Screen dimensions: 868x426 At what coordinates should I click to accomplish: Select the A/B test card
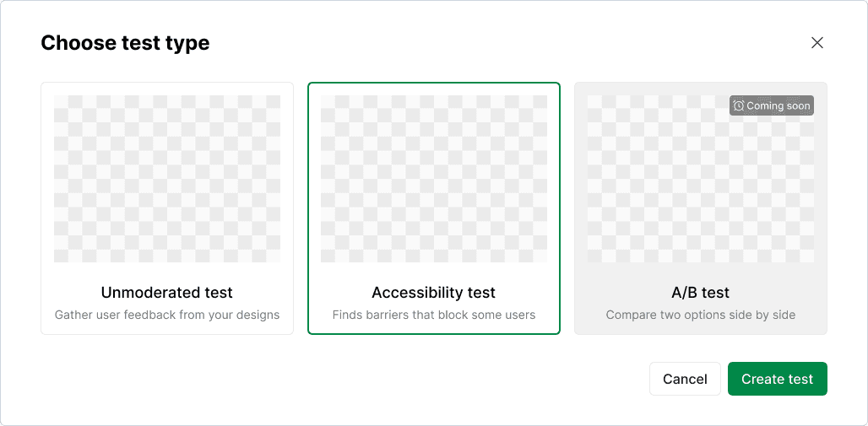coord(701,208)
